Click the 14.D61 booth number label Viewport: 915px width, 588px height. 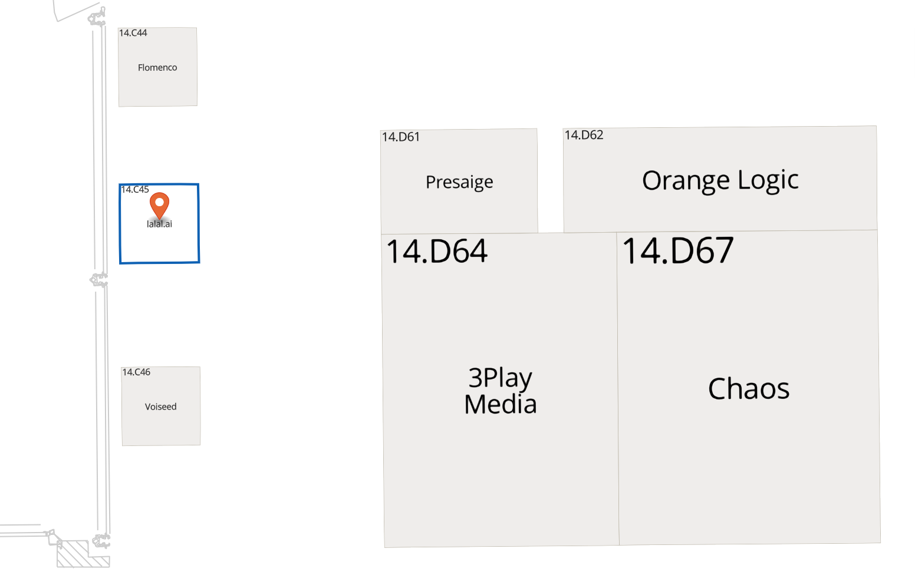401,137
